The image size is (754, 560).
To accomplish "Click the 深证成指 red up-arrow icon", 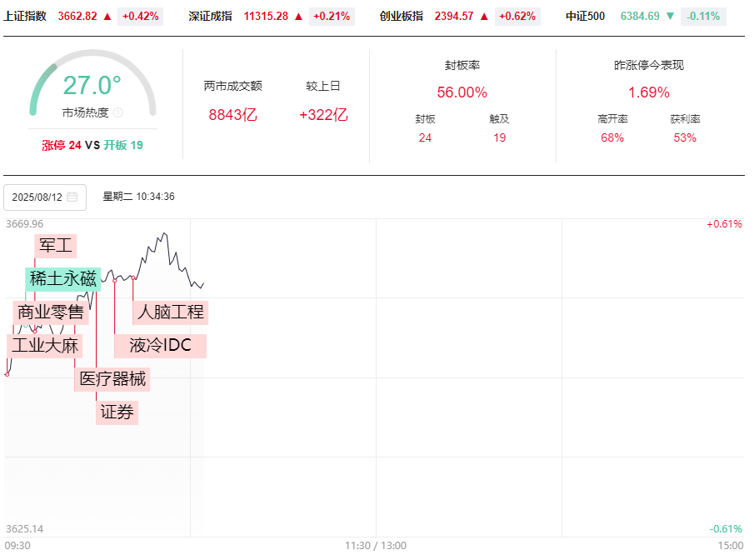I will pos(298,16).
